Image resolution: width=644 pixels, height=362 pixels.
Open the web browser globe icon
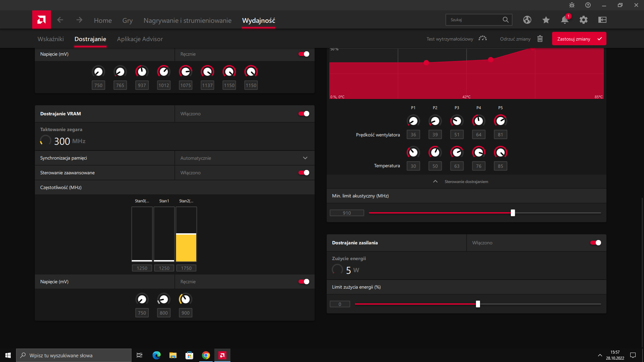[527, 20]
